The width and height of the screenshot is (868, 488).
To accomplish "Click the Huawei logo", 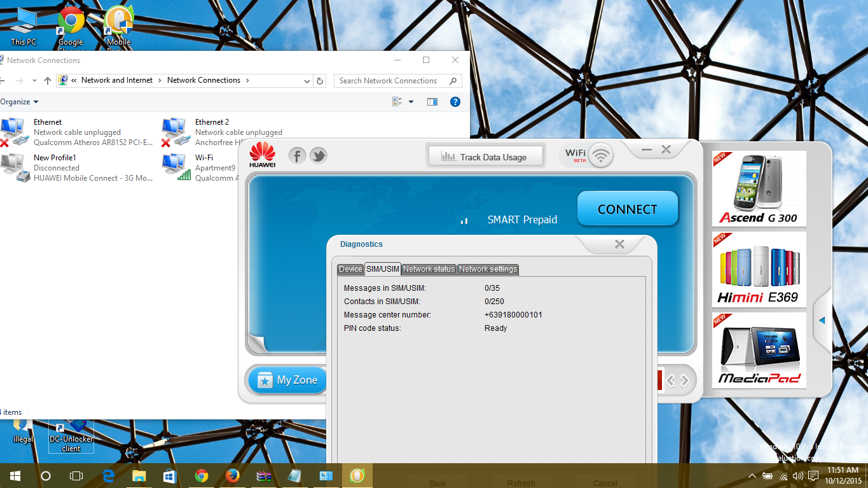I will [263, 156].
